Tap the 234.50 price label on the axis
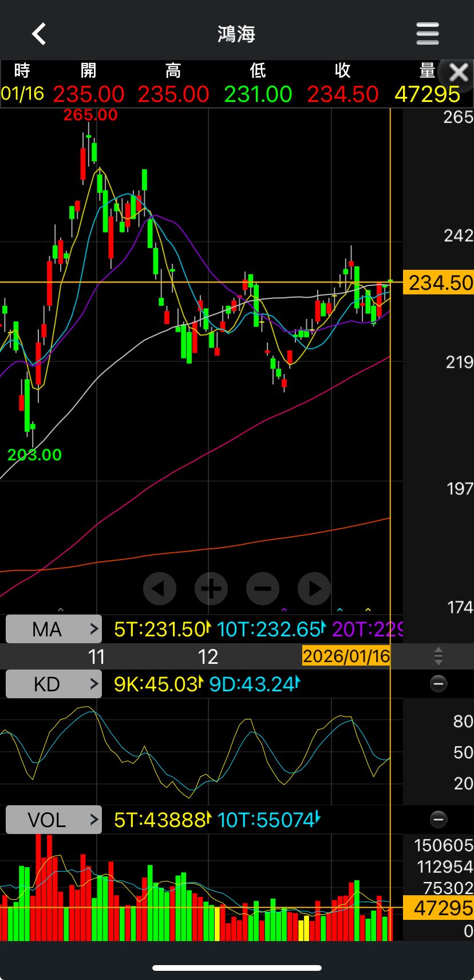Image resolution: width=474 pixels, height=980 pixels. 439,282
